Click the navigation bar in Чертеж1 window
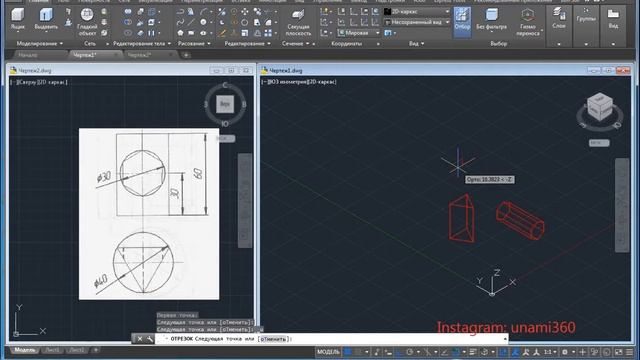 (622, 205)
